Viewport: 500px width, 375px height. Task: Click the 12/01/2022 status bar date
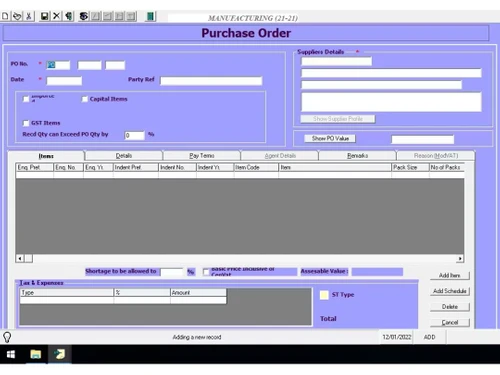397,337
